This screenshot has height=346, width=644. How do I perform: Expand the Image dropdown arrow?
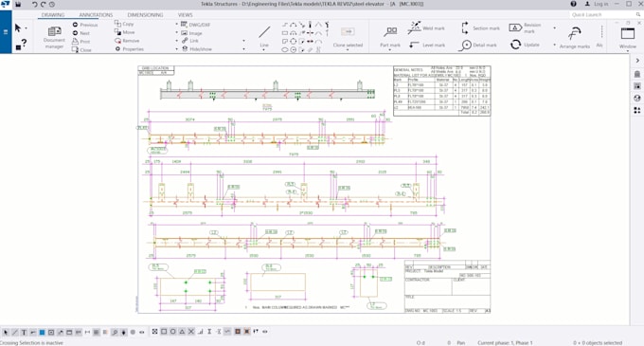point(177,33)
